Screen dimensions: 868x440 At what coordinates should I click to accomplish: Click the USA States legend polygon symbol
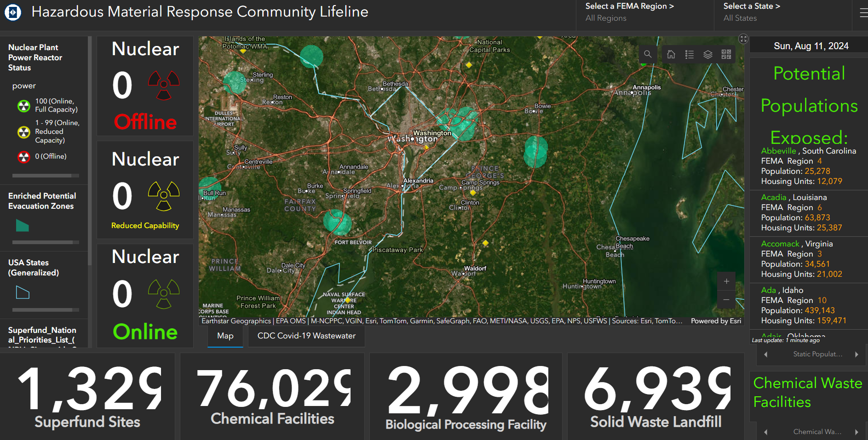click(x=23, y=292)
